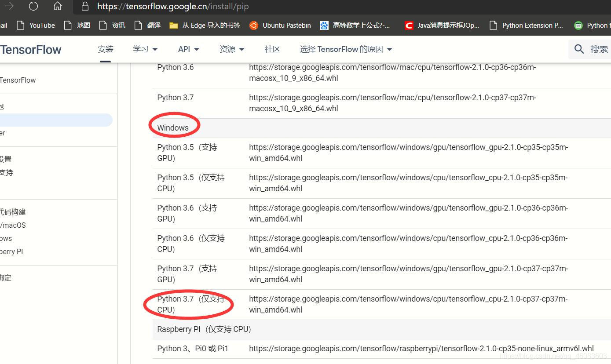The image size is (611, 364).
Task: Select the 安装 navigation tab
Action: [x=106, y=49]
